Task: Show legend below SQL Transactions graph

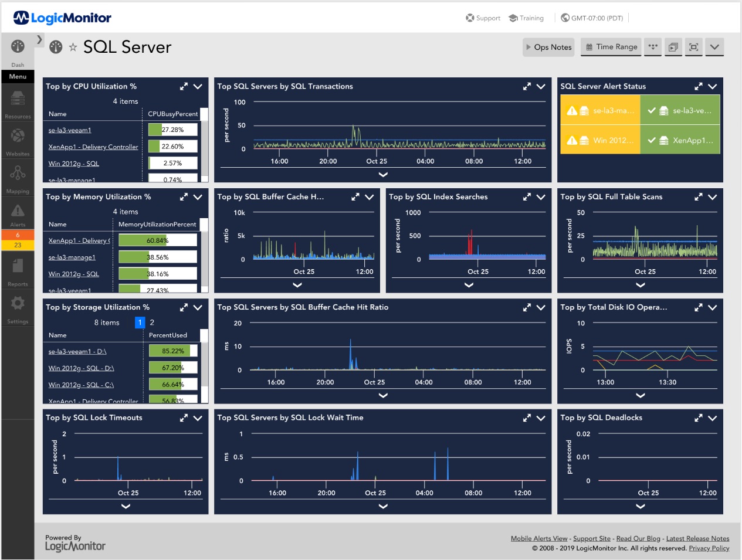Action: (x=383, y=174)
